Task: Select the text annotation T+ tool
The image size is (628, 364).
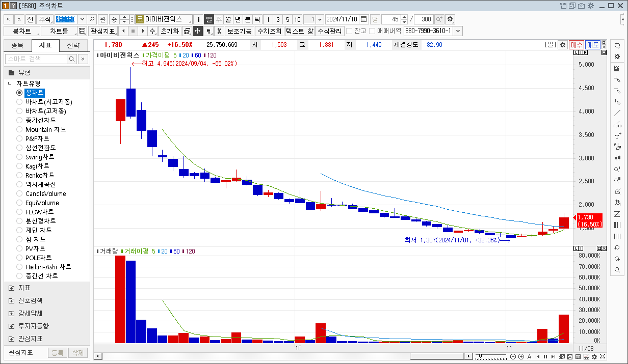Action: (617, 136)
